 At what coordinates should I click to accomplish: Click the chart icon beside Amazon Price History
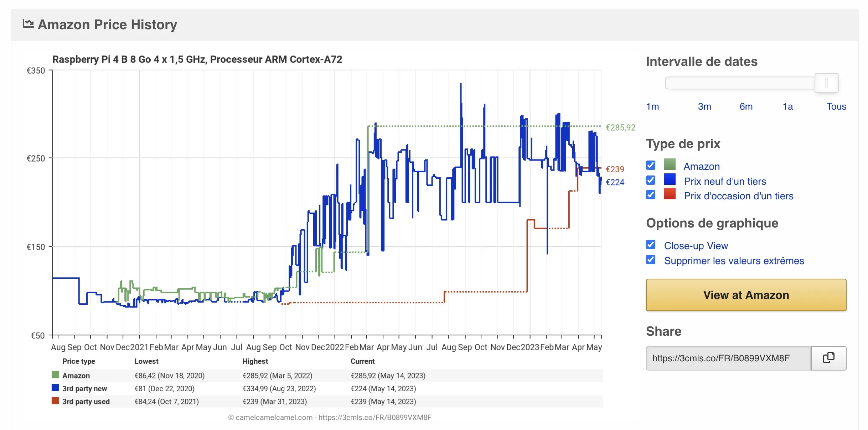(x=28, y=24)
